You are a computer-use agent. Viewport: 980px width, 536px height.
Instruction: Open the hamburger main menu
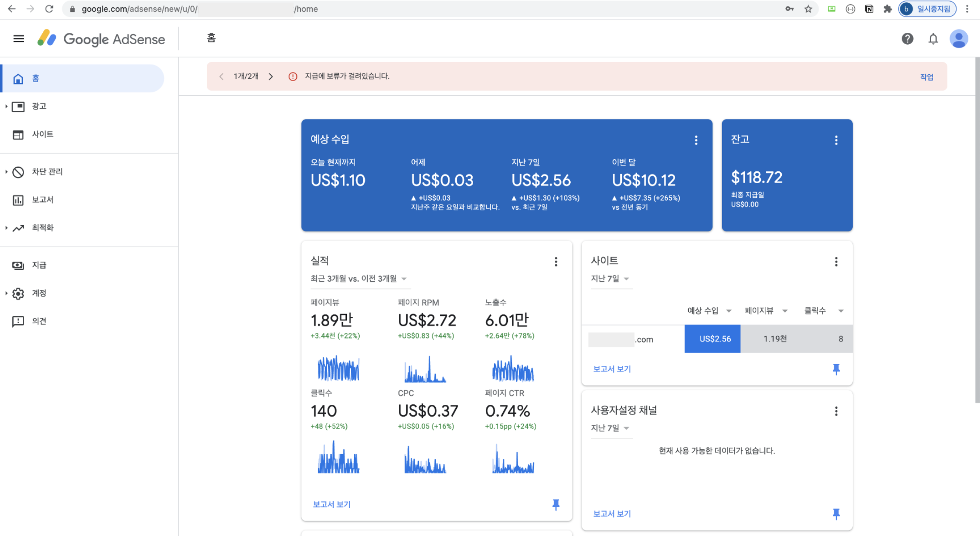coord(19,39)
